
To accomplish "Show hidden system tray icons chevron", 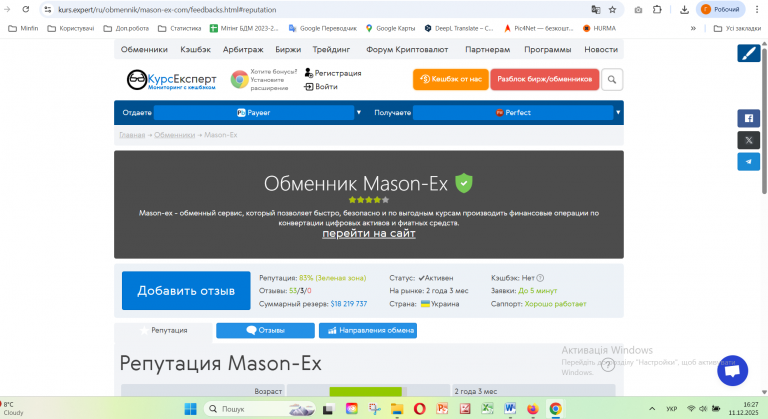I will 652,409.
